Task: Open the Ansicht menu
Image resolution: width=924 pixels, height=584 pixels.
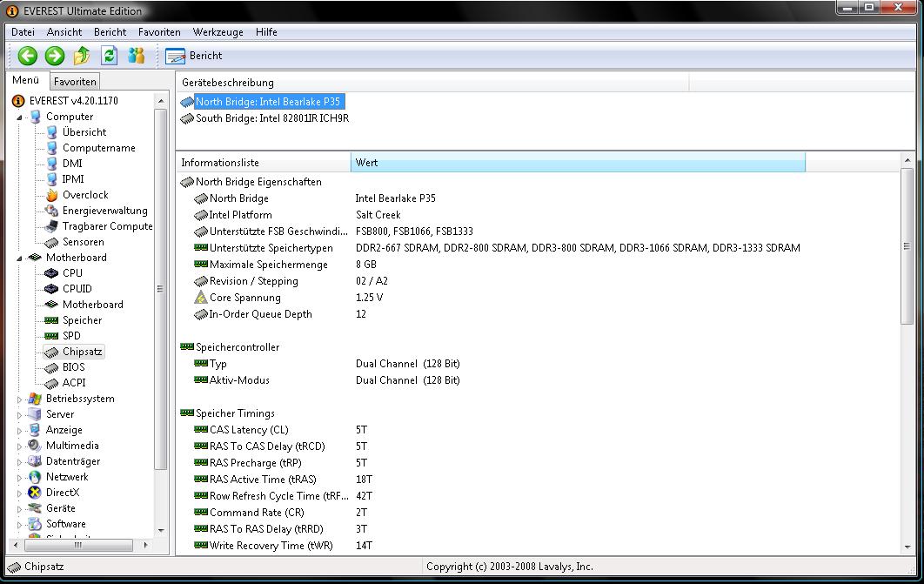Action: point(64,32)
